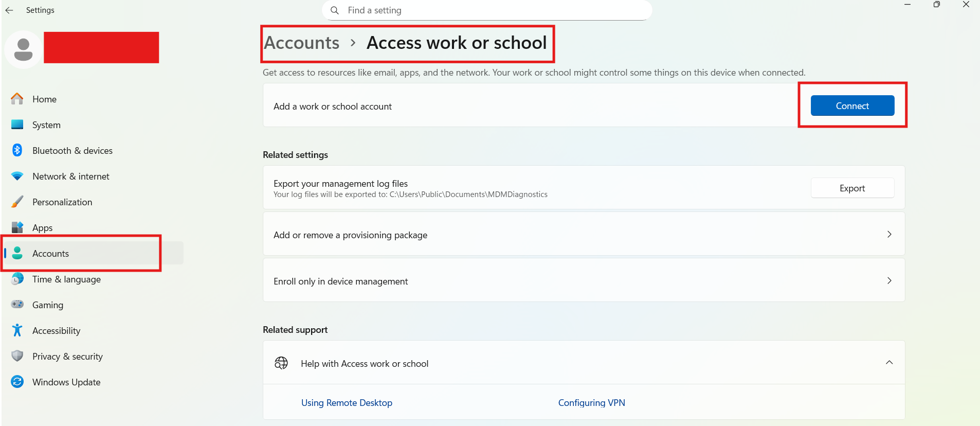The width and height of the screenshot is (980, 426).
Task: Expand Add or remove a provisioning package
Action: [889, 235]
